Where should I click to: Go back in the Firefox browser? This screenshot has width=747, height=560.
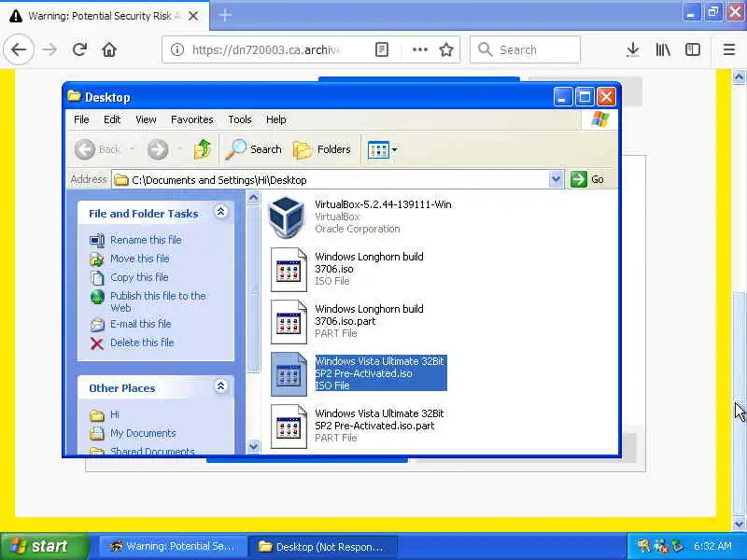click(x=19, y=49)
